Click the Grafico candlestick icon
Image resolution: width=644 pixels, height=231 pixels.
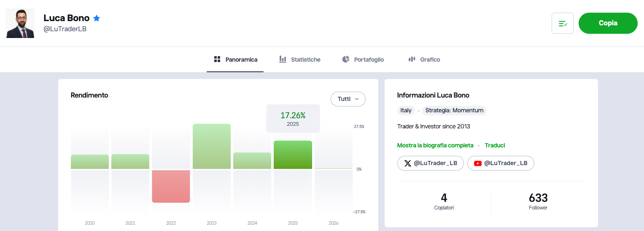coord(412,59)
